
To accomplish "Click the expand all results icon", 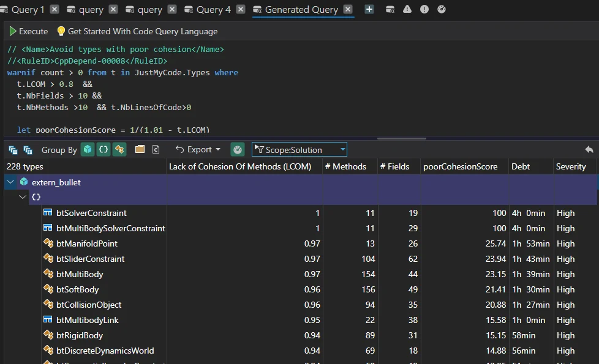I will (x=28, y=150).
